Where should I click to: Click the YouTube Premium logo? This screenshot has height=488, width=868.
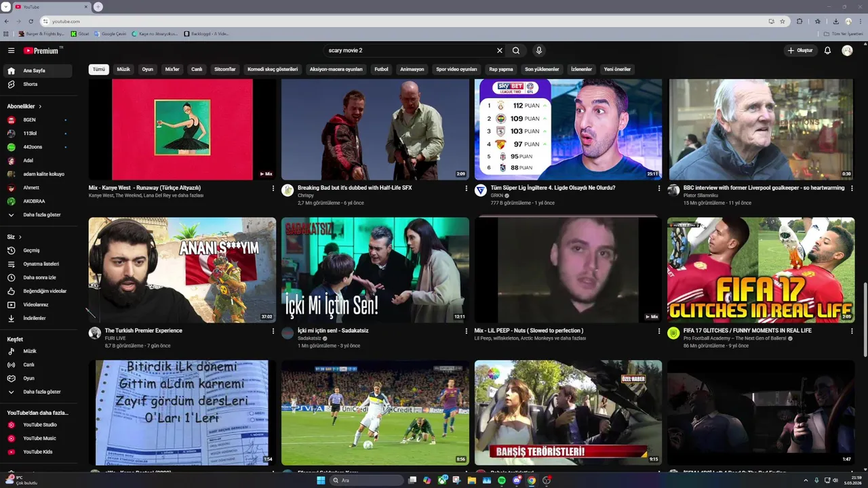(x=41, y=51)
